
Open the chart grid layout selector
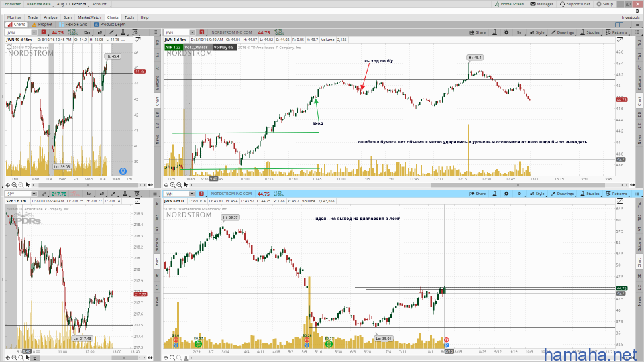click(619, 25)
